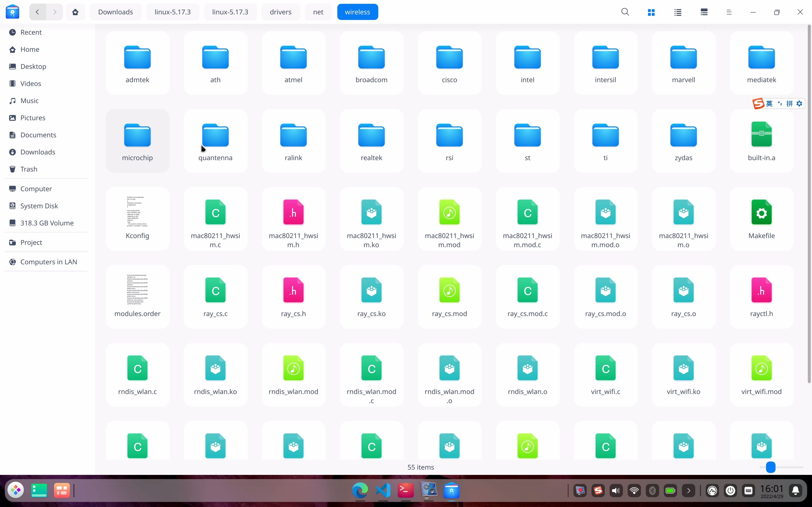This screenshot has height=507, width=812.
Task: Switch to the drivers breadcrumb segment
Action: 280,12
